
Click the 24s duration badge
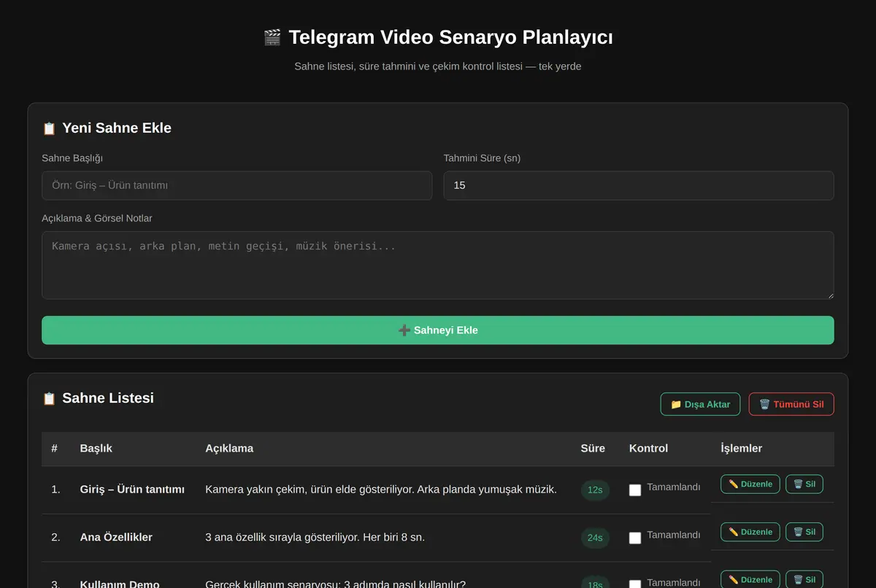tap(595, 538)
